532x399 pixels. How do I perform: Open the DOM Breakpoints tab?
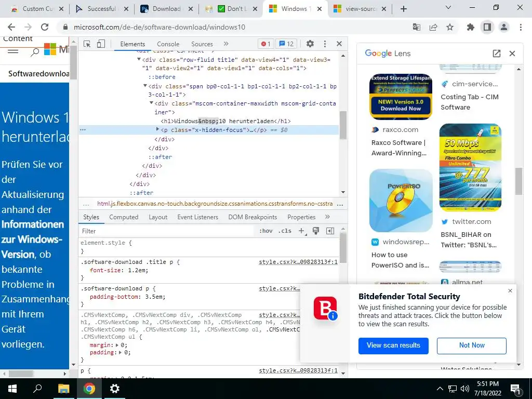pos(252,217)
